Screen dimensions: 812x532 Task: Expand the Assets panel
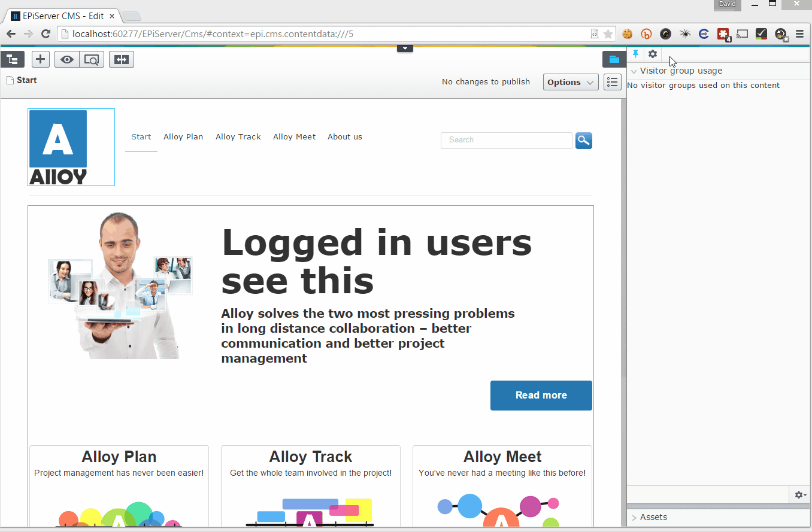pos(653,517)
